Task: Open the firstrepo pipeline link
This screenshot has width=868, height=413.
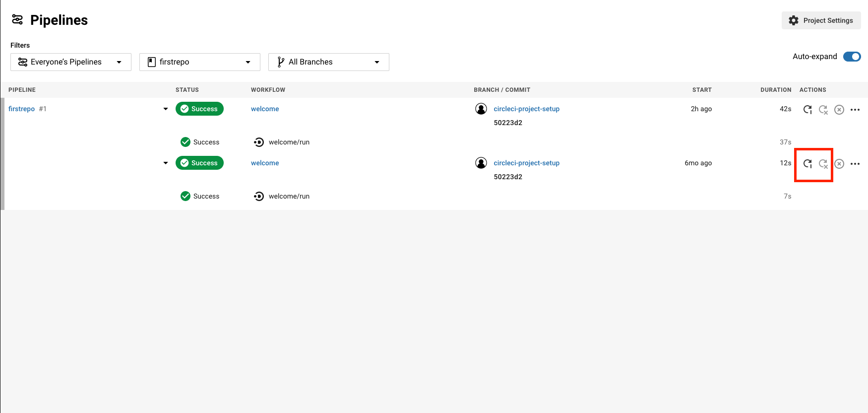Action: pyautogui.click(x=21, y=109)
